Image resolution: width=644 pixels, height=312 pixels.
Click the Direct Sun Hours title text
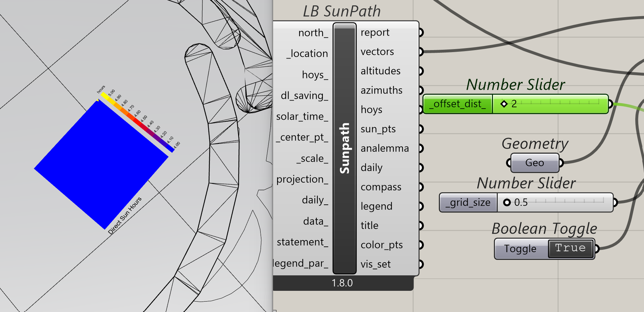pyautogui.click(x=125, y=216)
